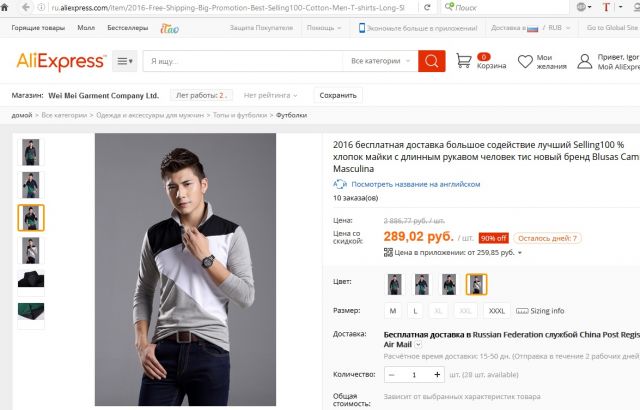This screenshot has height=410, width=640.
Task: Select size M
Action: click(x=393, y=311)
